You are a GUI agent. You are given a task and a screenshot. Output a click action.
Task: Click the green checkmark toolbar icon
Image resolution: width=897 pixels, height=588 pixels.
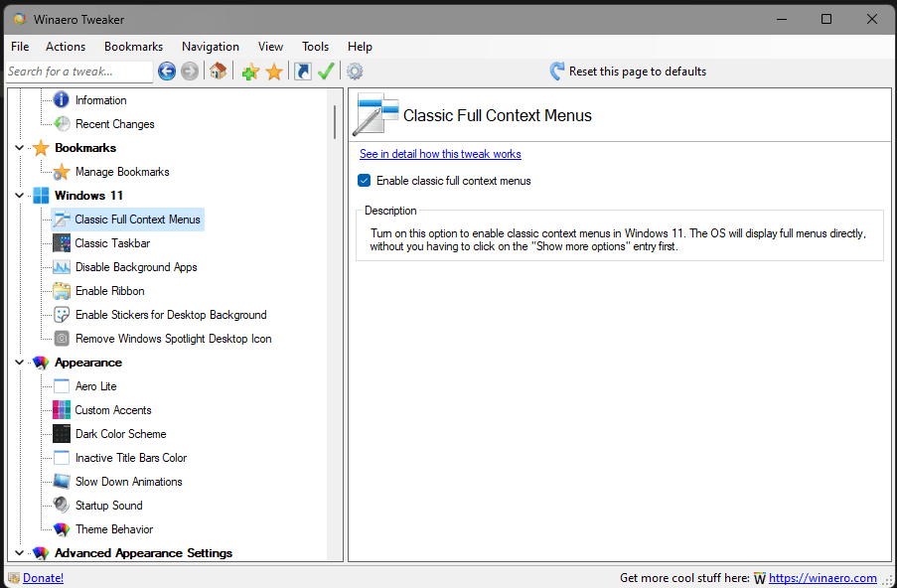(x=326, y=72)
